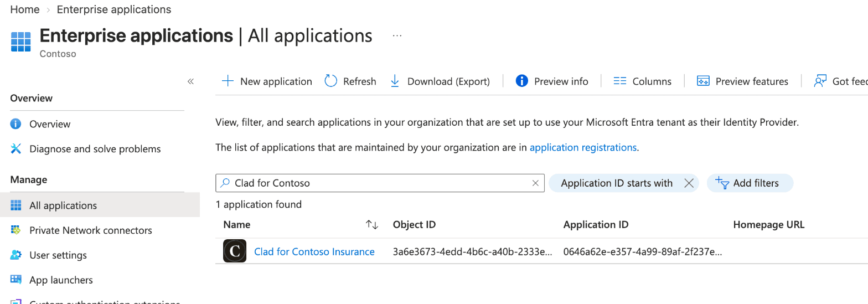Click the New application plus icon

(x=228, y=81)
